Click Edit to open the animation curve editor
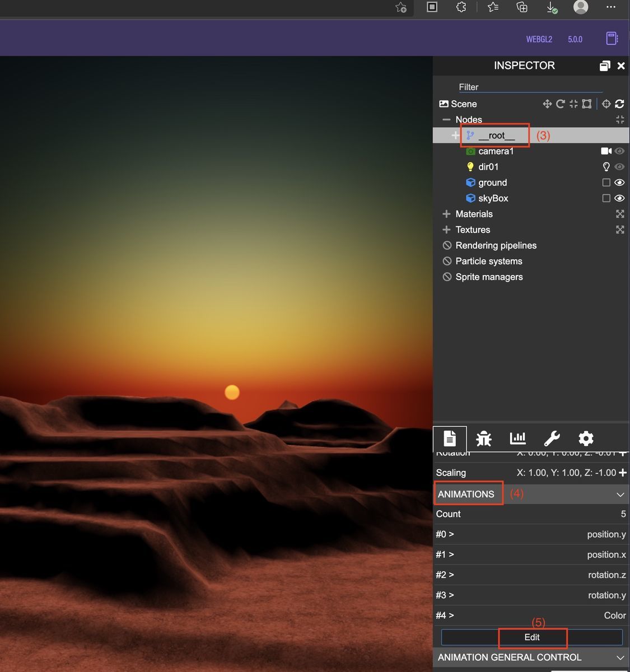Image resolution: width=630 pixels, height=672 pixels. [x=531, y=637]
